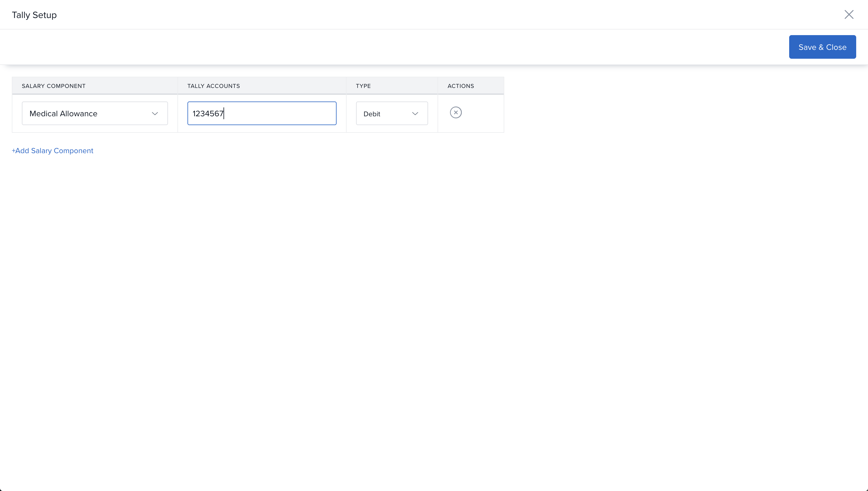Focus the Tally Accounts input field
Screen dimensions: 868x491
(x=262, y=114)
